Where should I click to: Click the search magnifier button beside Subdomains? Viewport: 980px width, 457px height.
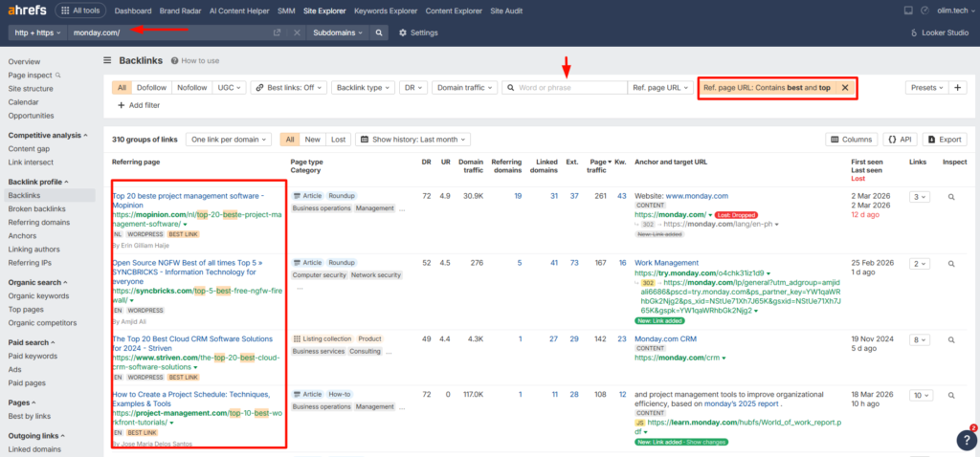(x=380, y=33)
